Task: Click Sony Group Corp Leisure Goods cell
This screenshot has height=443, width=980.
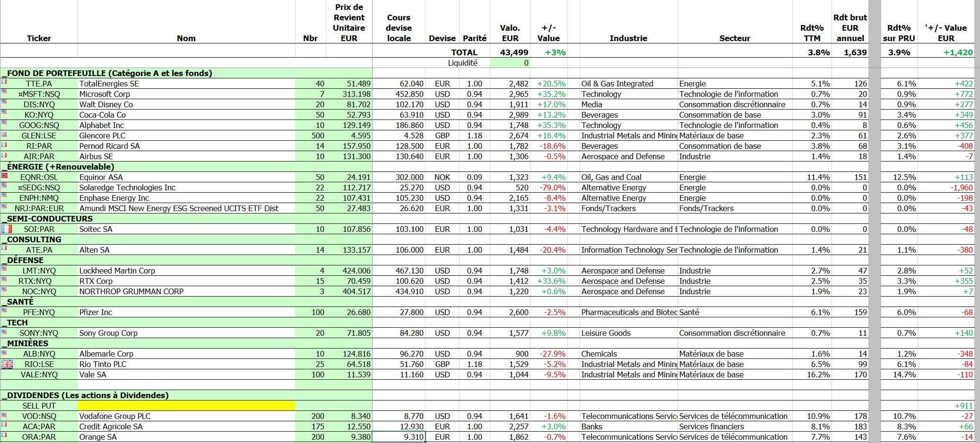Action: (x=628, y=333)
